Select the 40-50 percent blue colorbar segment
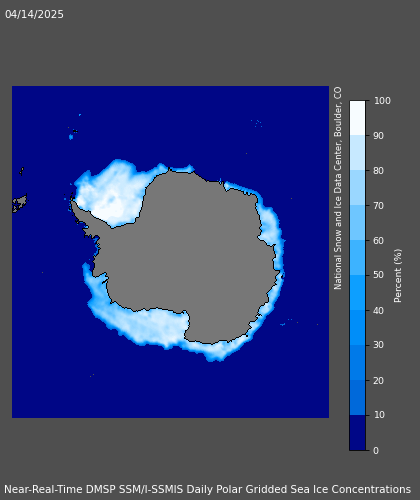 (357, 292)
